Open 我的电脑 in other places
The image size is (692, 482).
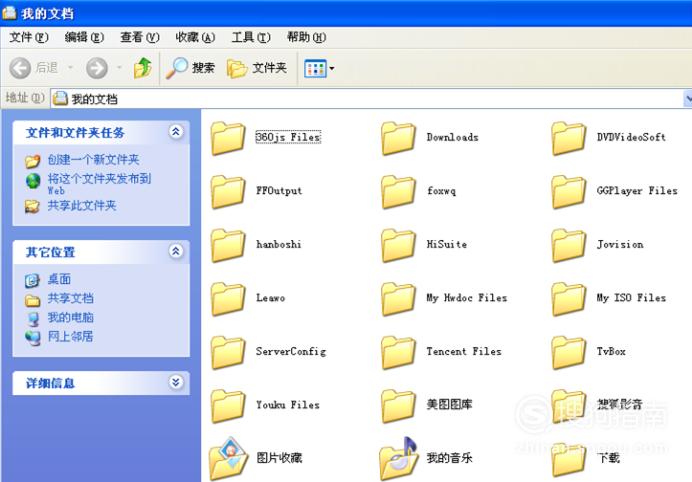coord(70,317)
